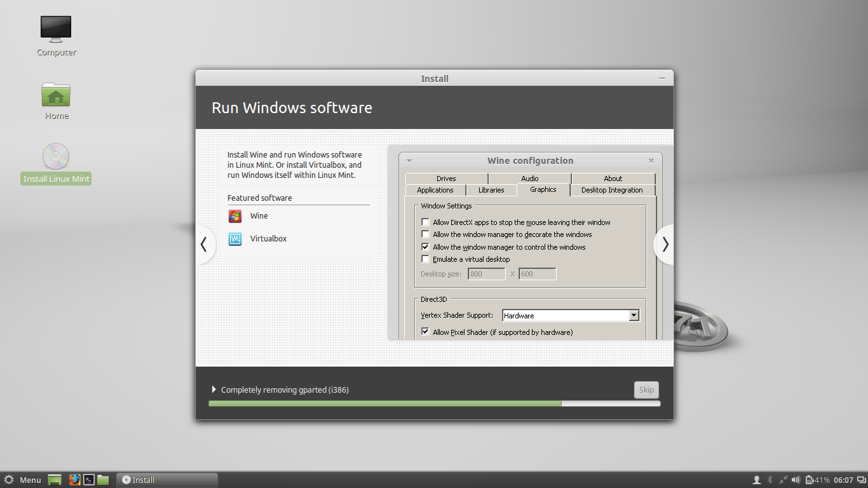Click the Install task in the window list
Viewport: 868px width, 488px height.
pyautogui.click(x=167, y=480)
